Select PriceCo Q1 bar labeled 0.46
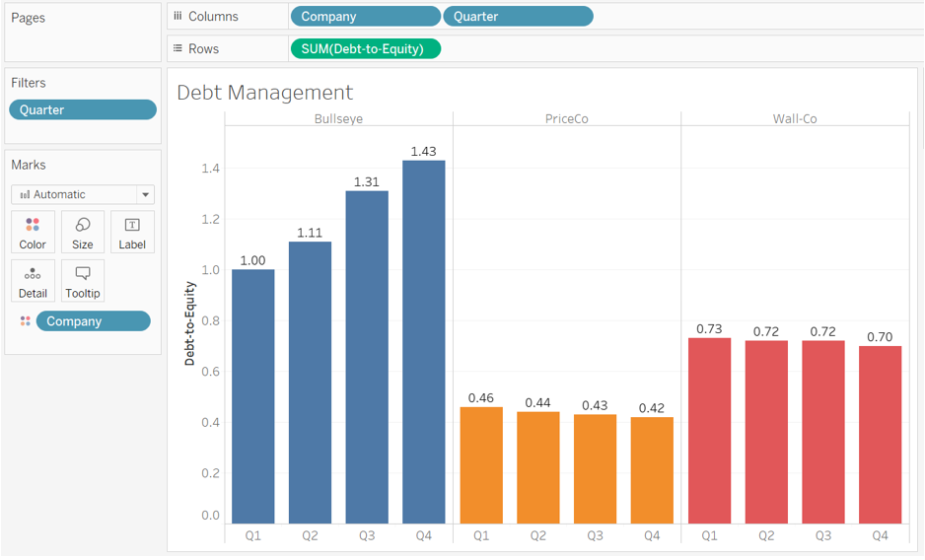 click(x=481, y=465)
